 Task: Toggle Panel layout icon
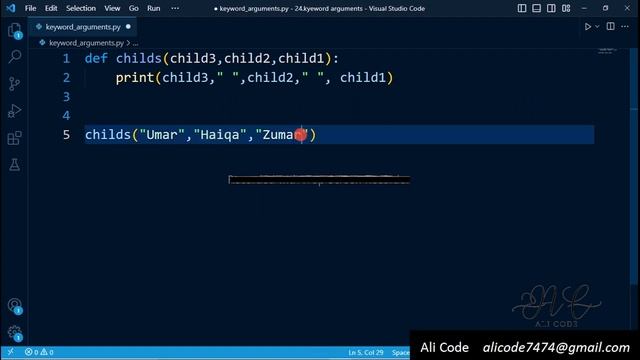[x=536, y=8]
